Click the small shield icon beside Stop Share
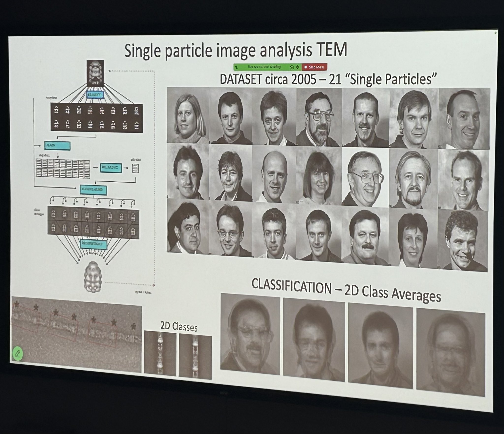 point(298,67)
